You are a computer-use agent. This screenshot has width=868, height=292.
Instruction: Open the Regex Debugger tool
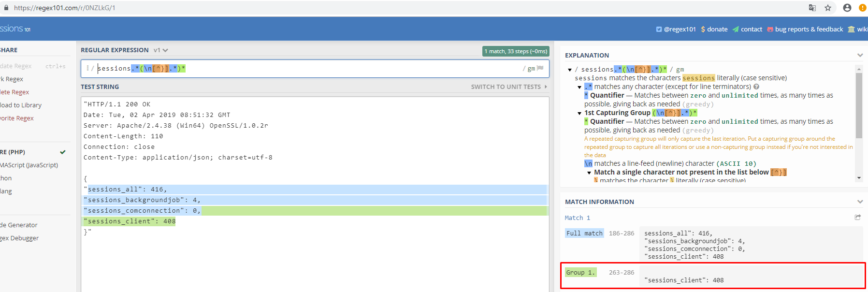pos(19,238)
